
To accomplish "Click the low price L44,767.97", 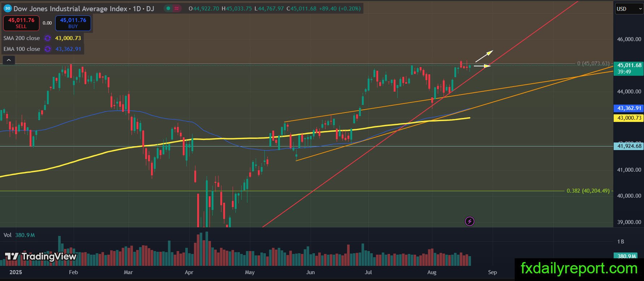I will [269, 9].
